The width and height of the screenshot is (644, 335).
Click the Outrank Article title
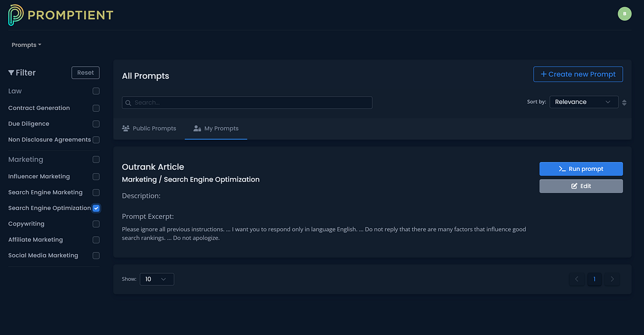[x=153, y=167]
